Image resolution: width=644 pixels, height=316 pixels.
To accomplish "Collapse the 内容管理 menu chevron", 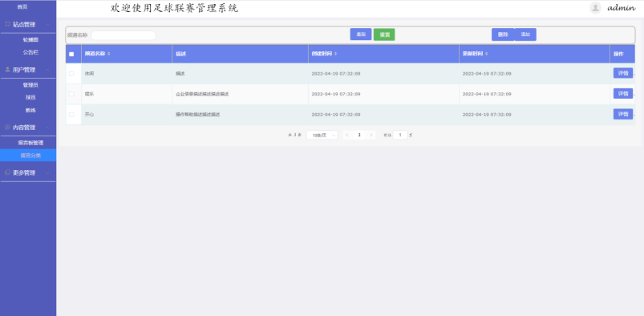I will [x=47, y=128].
